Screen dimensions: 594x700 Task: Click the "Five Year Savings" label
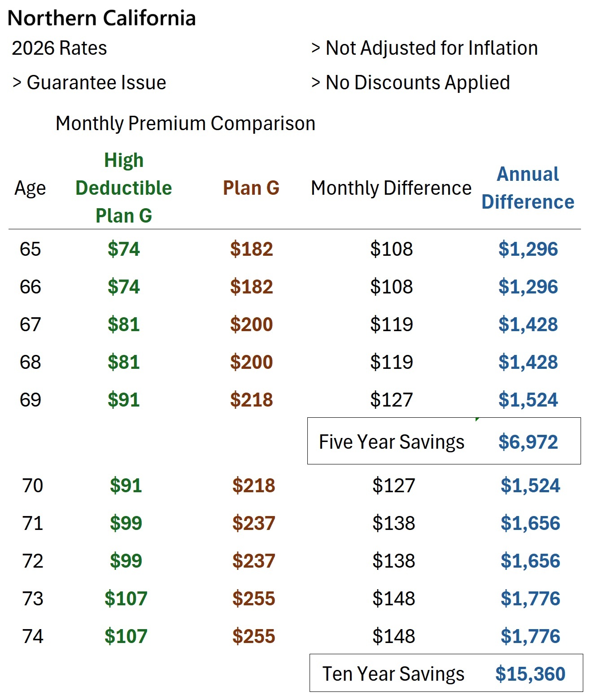point(391,442)
